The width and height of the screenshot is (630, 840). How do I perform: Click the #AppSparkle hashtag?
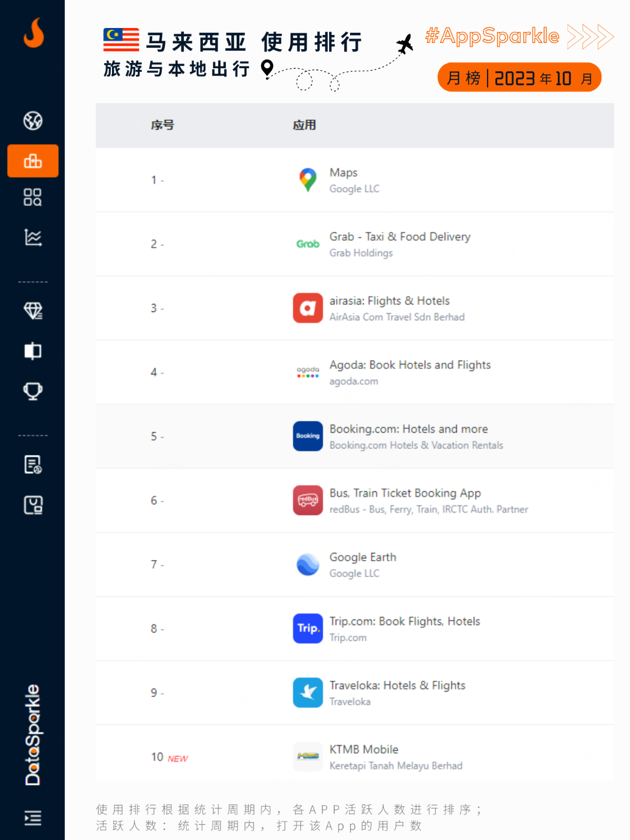pyautogui.click(x=492, y=36)
